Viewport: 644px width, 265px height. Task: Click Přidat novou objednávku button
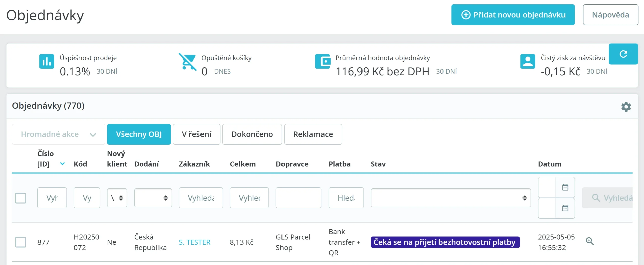(513, 15)
